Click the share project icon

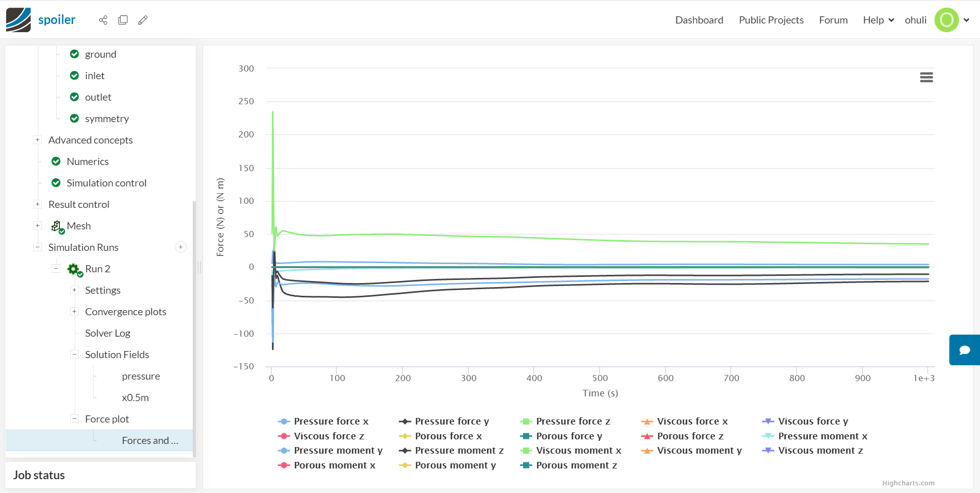[103, 20]
